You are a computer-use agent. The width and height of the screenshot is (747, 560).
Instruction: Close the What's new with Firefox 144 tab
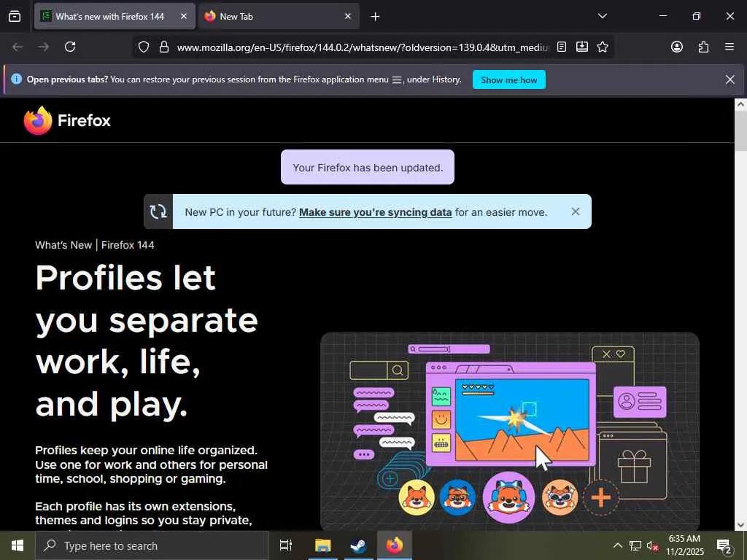[x=184, y=16]
